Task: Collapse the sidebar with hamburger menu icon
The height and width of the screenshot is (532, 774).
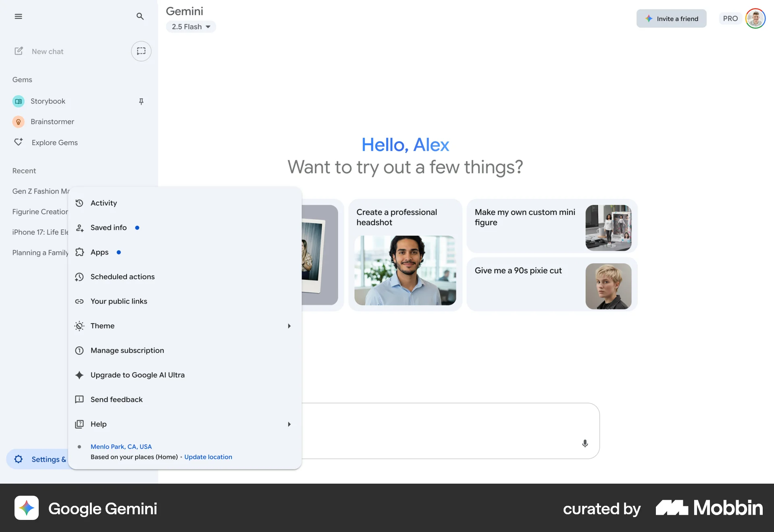Action: coord(18,17)
